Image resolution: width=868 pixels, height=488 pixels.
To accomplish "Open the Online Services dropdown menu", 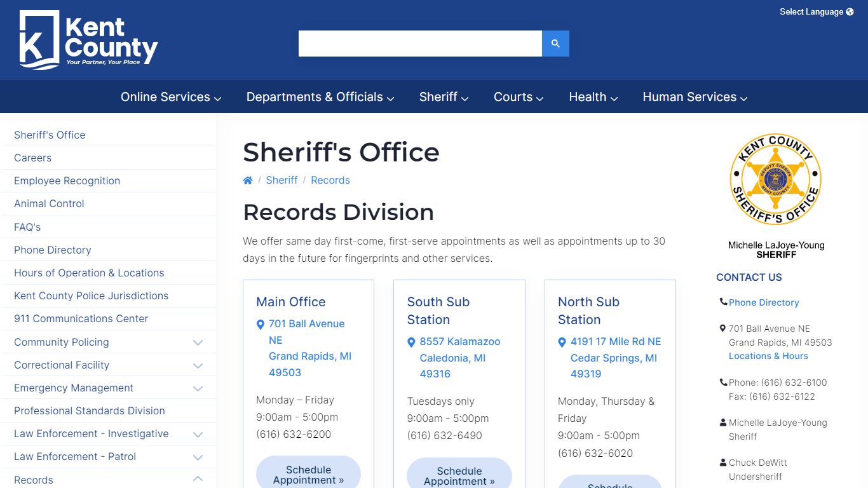I will [171, 97].
